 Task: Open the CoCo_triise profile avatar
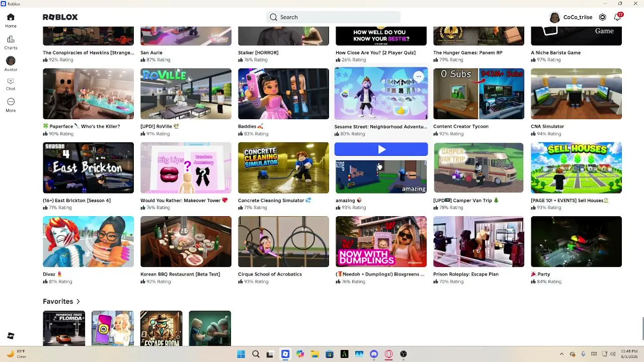coord(554,17)
